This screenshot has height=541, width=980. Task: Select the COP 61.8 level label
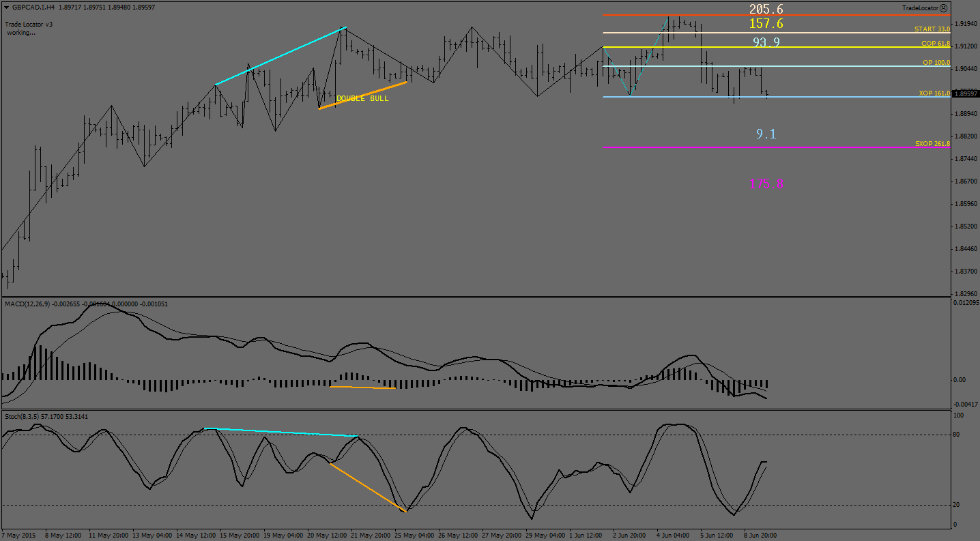coord(935,44)
